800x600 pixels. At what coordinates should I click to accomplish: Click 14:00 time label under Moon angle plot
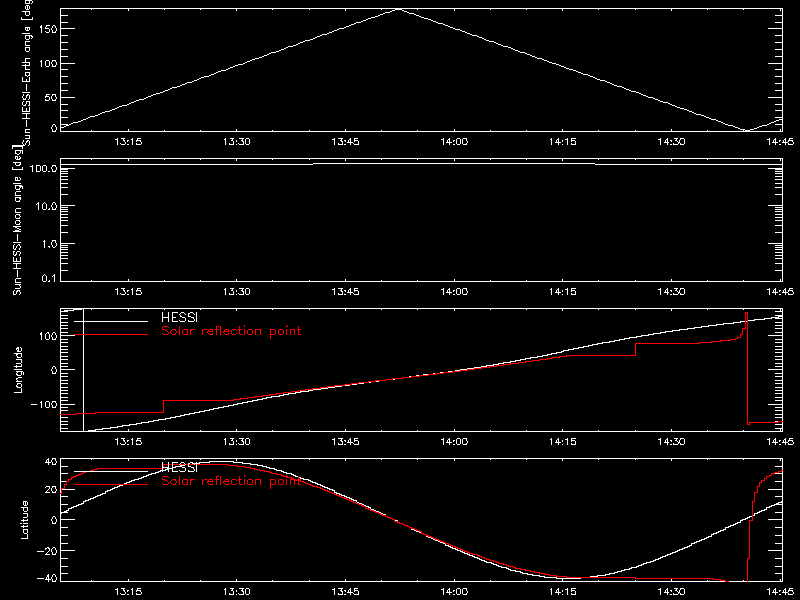(454, 292)
